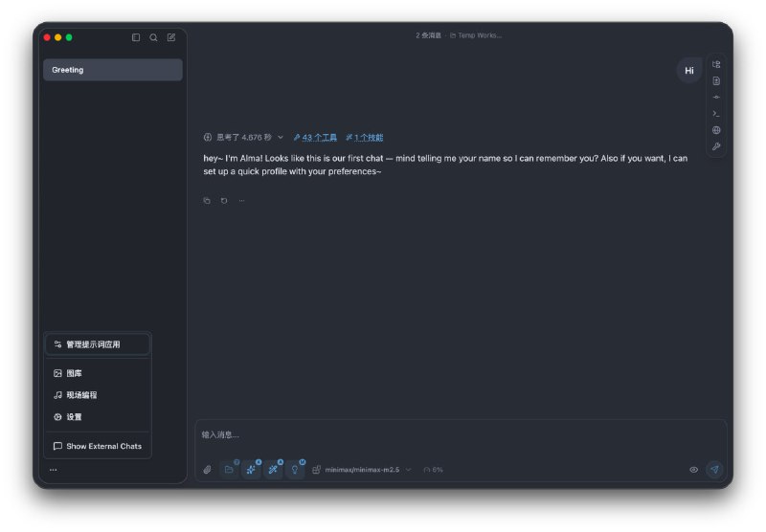Open the document diff icon in right rail
This screenshot has width=766, height=532.
[x=716, y=81]
